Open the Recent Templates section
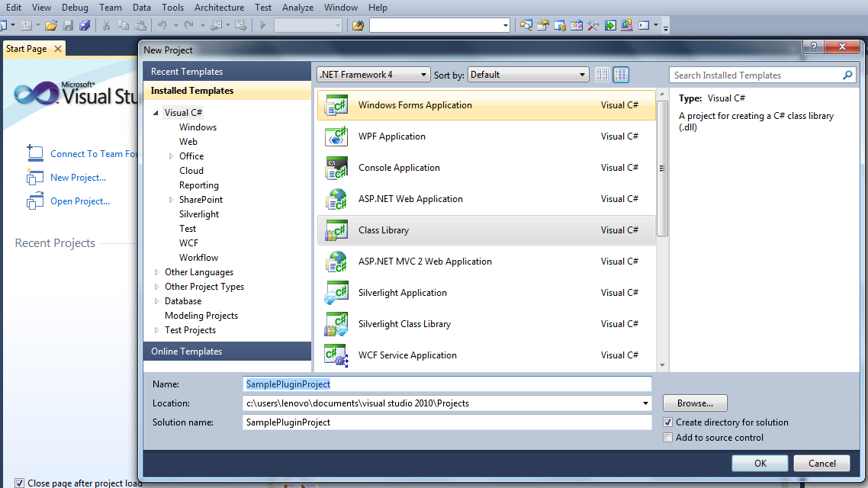Image resolution: width=868 pixels, height=488 pixels. pos(227,72)
